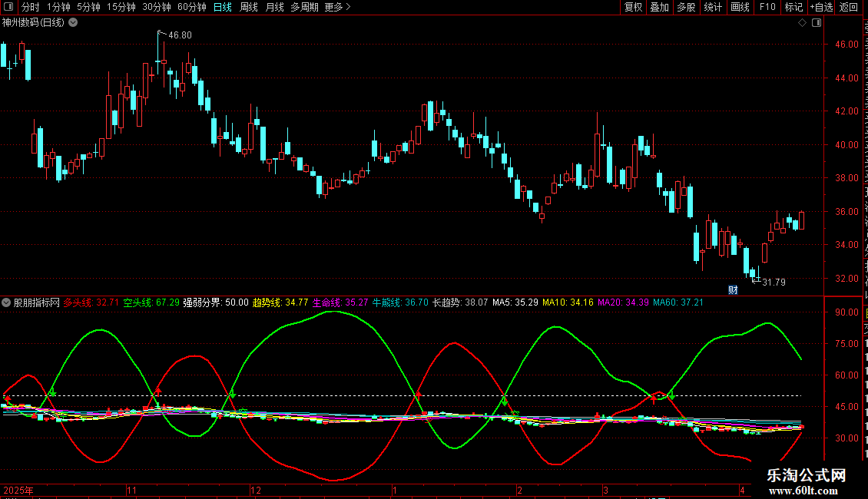Click the 长趋势: 38.07 value

click(461, 302)
